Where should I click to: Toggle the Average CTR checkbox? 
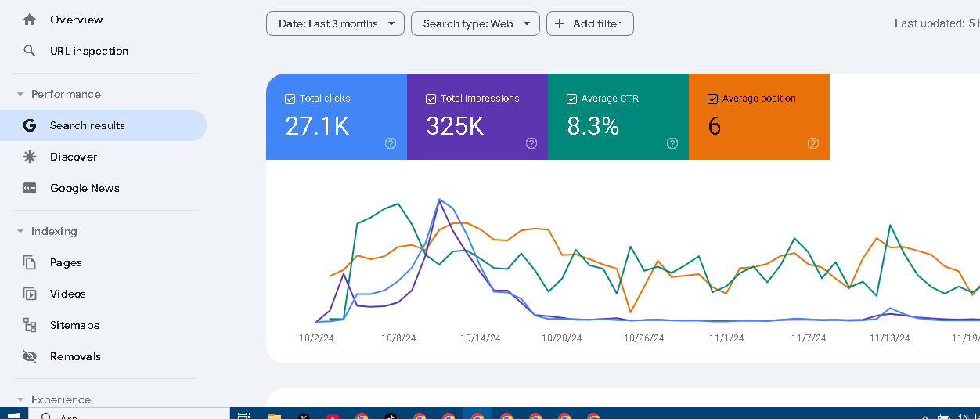click(571, 99)
